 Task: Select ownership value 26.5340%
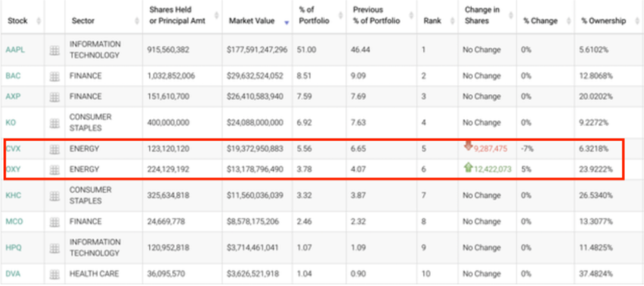(597, 195)
